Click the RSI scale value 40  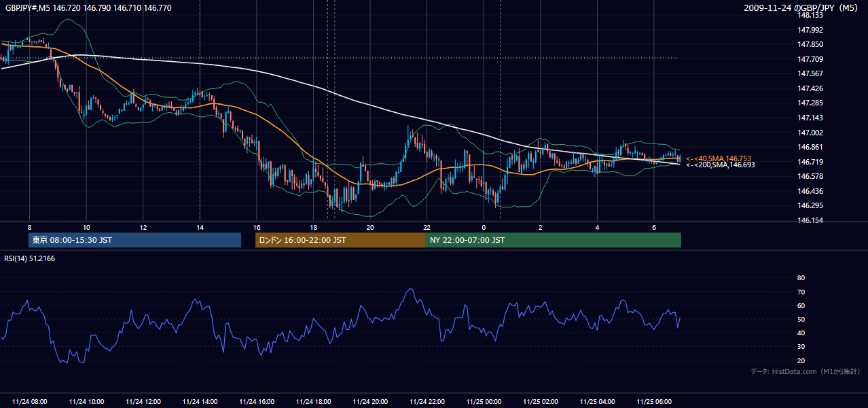pyautogui.click(x=801, y=333)
